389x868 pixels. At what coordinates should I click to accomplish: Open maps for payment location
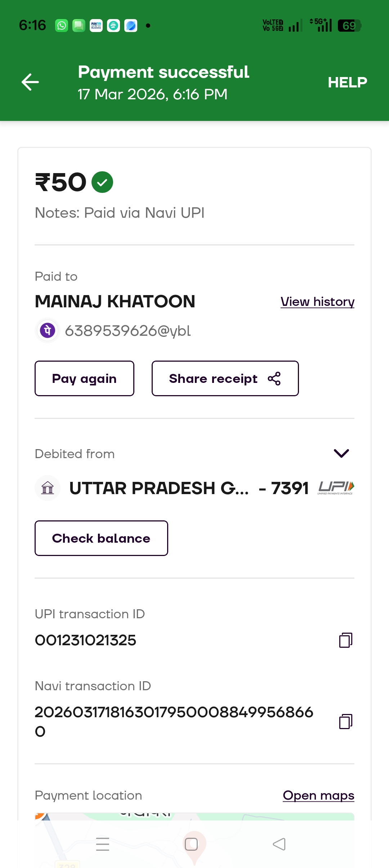(318, 795)
